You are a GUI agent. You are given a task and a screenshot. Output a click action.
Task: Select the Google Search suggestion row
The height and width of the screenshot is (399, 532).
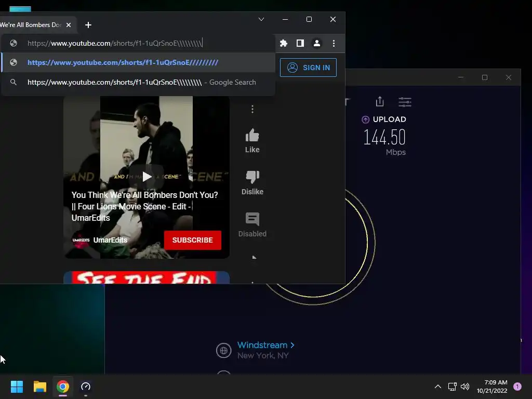138,82
